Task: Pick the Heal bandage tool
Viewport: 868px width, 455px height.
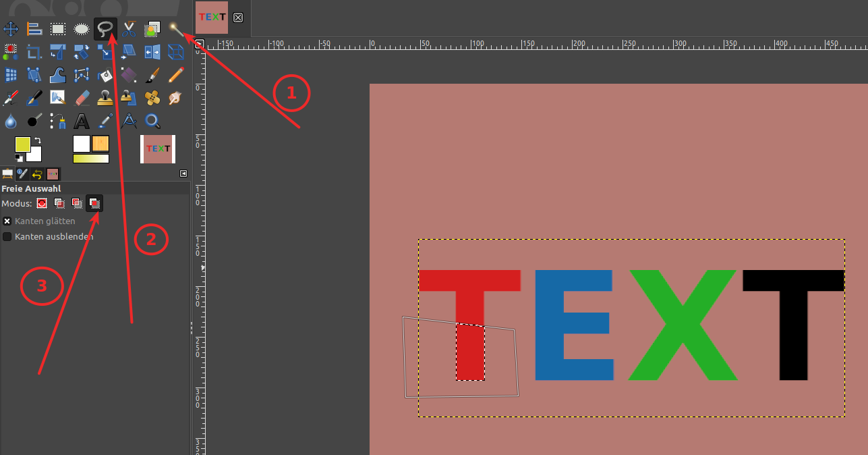Action: (x=152, y=98)
